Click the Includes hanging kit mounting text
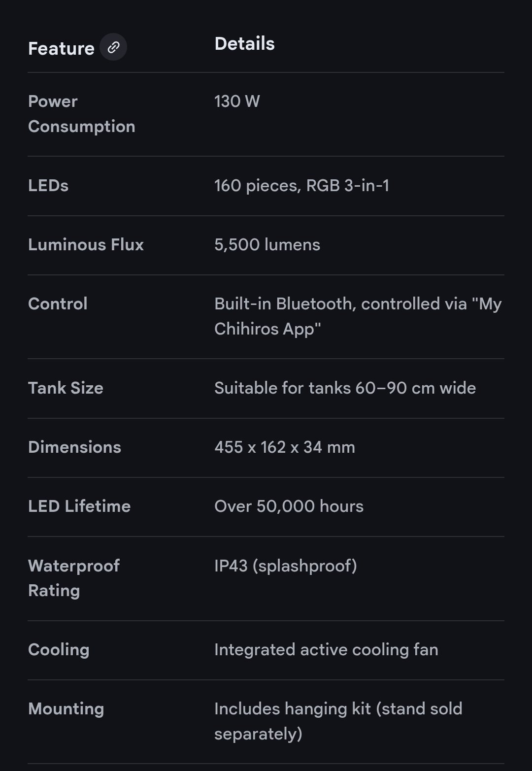532x771 pixels. 338,721
